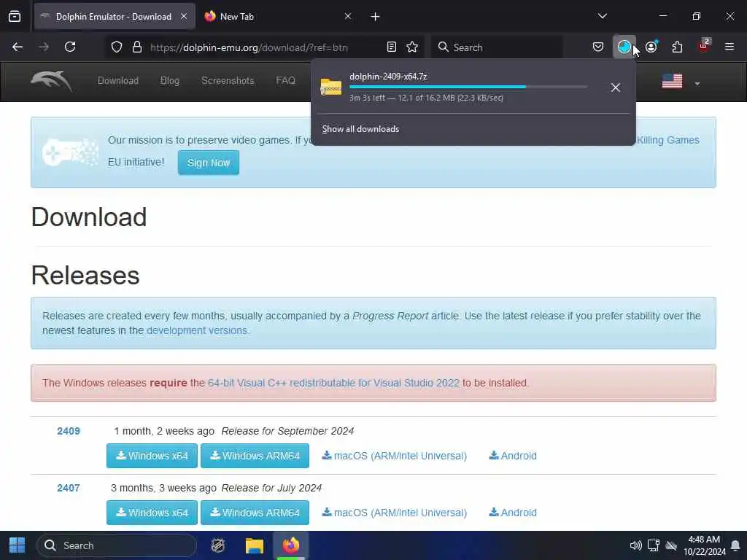The width and height of the screenshot is (747, 560).
Task: Open the dolphin-2409-x64.7z download file icon
Action: click(331, 87)
